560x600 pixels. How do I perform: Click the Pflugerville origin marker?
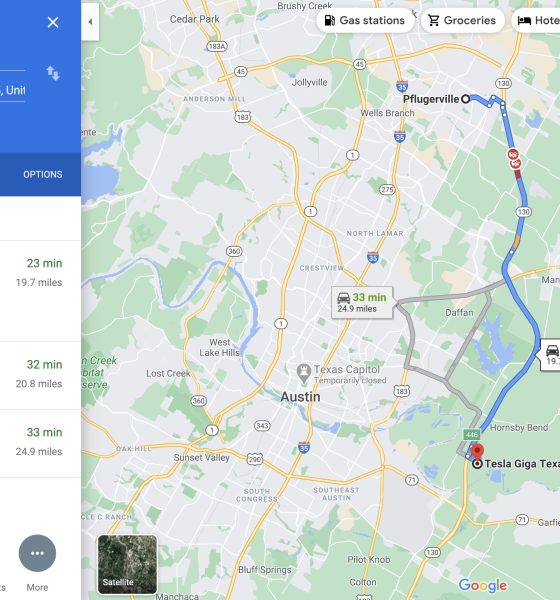pyautogui.click(x=465, y=99)
